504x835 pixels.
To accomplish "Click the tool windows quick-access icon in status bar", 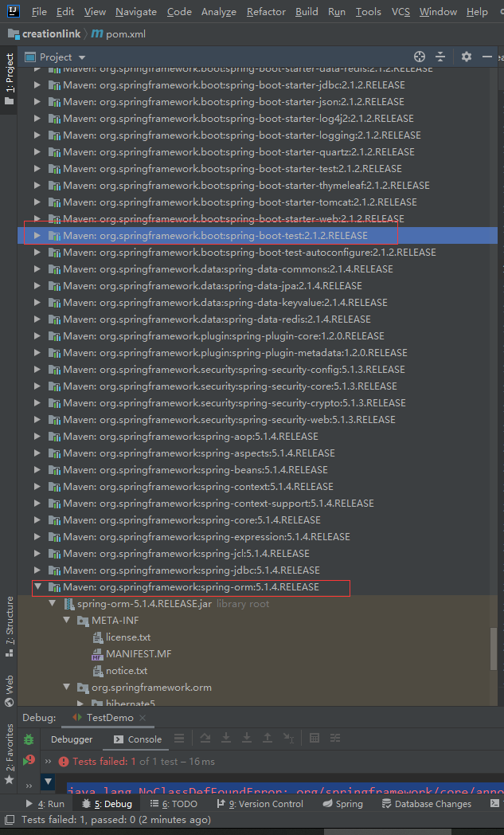I will 9,820.
